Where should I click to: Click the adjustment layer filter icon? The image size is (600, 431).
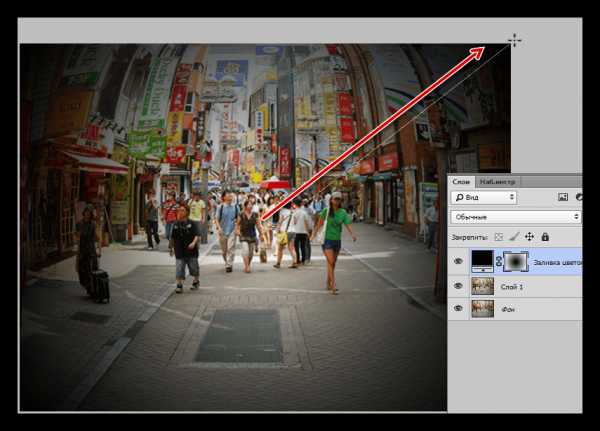(x=579, y=197)
